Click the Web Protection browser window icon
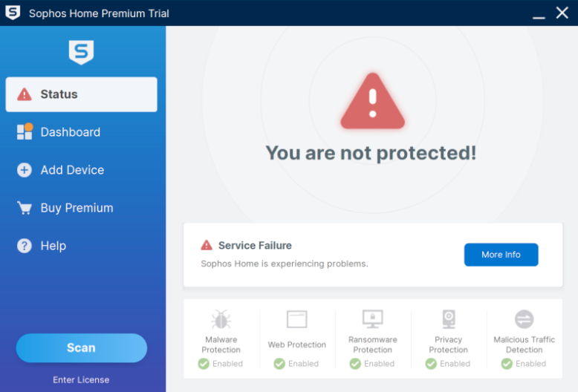 [x=296, y=319]
